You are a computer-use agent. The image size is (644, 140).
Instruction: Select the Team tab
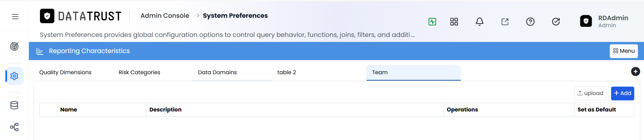(413, 73)
